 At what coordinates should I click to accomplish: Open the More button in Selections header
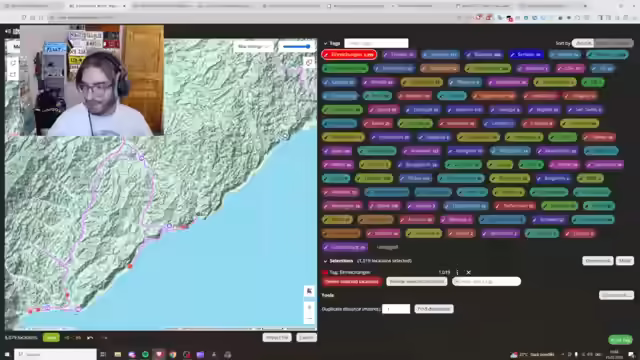(624, 261)
